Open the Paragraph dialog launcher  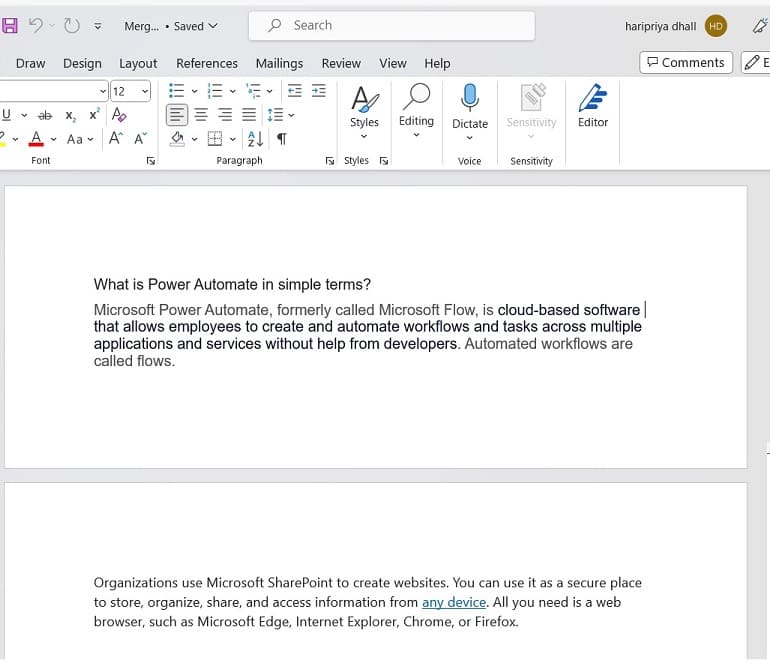click(x=330, y=161)
